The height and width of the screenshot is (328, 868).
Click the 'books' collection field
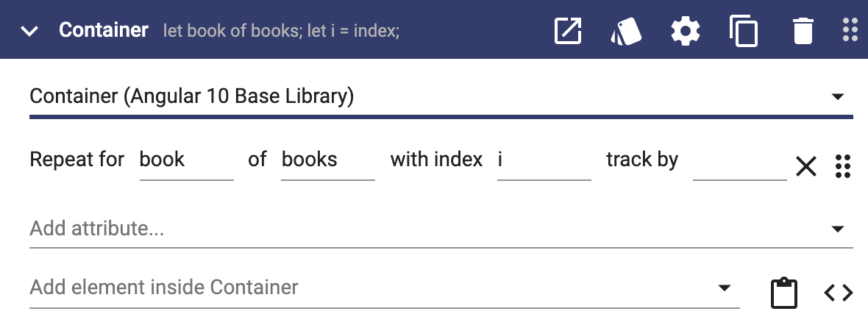tap(328, 160)
